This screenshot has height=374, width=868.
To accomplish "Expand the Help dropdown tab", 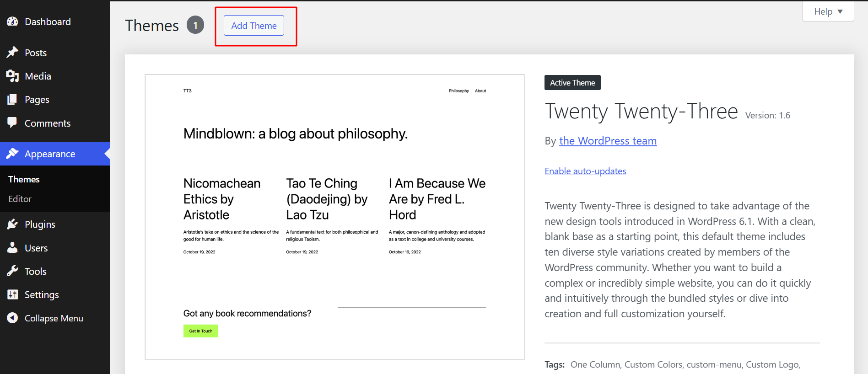I will 828,11.
